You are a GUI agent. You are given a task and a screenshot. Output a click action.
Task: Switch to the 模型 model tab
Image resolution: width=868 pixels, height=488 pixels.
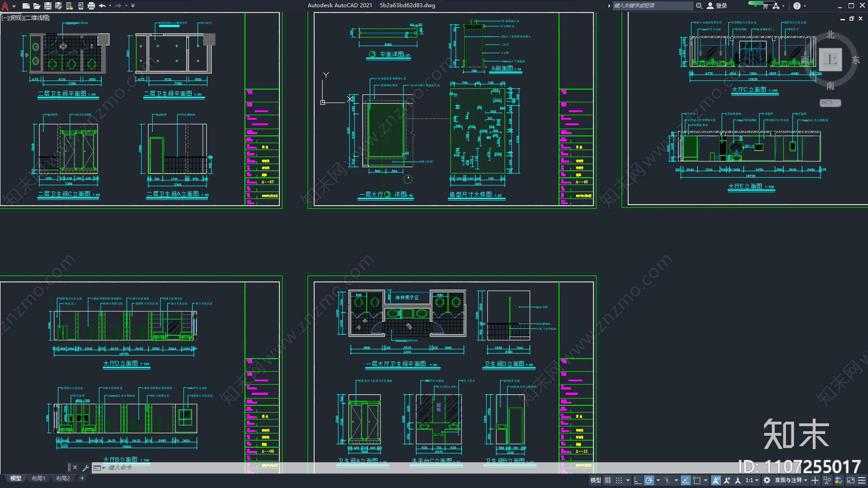click(16, 478)
